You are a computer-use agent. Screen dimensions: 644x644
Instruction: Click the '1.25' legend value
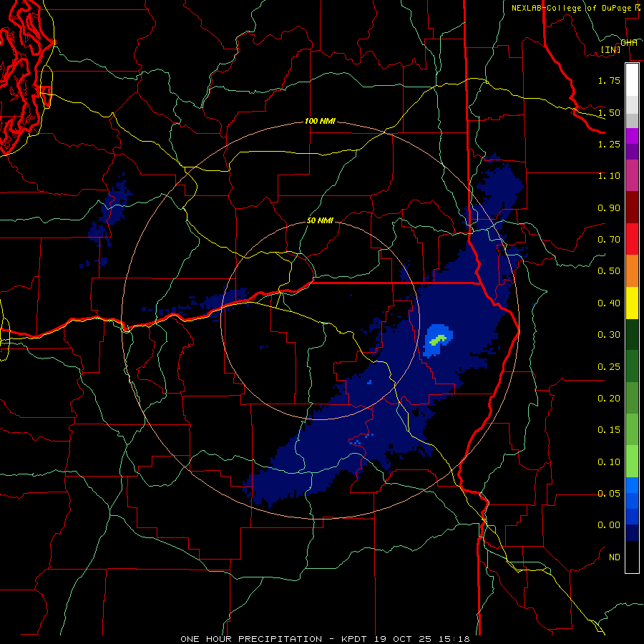coord(609,144)
